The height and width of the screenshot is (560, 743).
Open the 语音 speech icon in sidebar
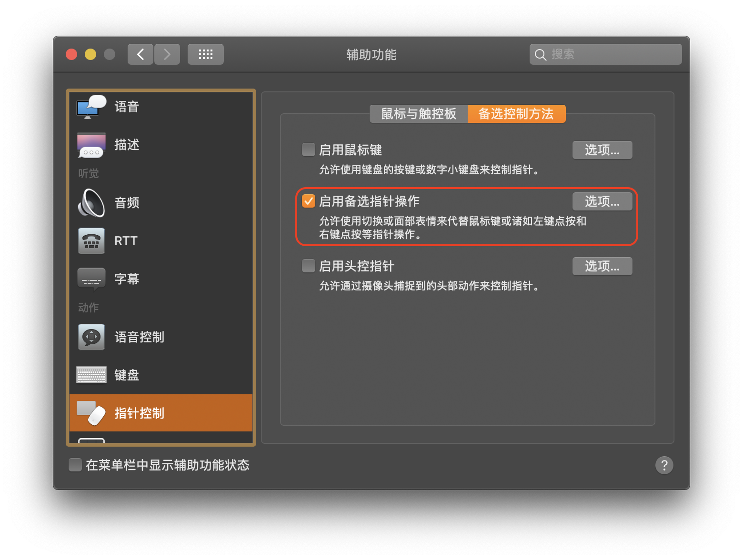point(91,107)
